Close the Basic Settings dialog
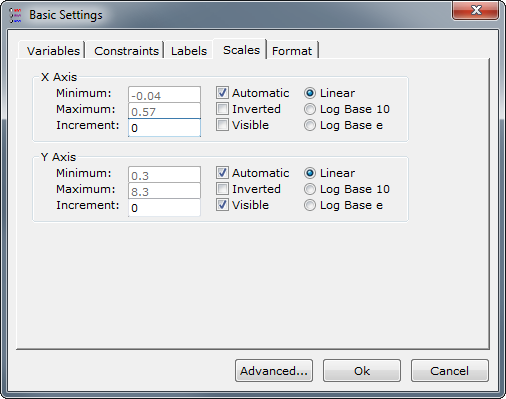 pyautogui.click(x=475, y=10)
